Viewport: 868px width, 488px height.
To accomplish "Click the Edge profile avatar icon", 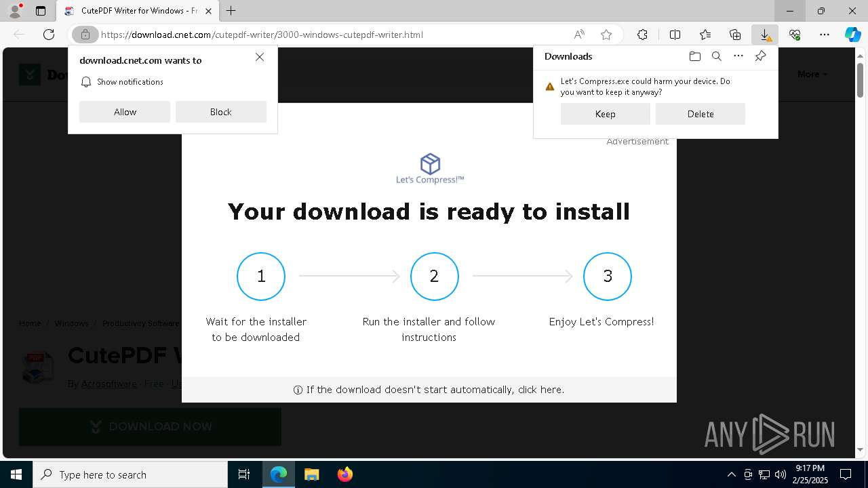I will pyautogui.click(x=15, y=11).
